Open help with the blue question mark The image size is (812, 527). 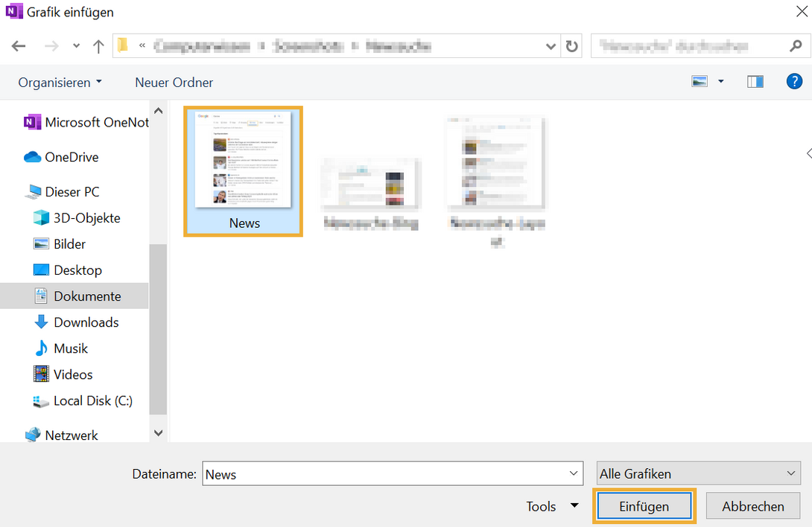(794, 81)
